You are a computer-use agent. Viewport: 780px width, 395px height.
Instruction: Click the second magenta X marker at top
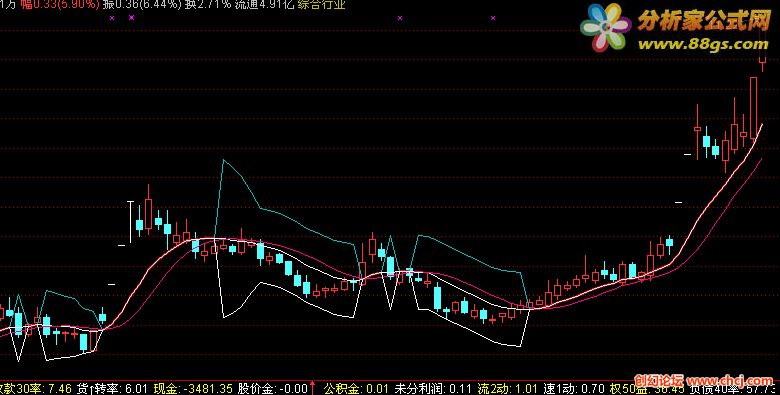click(131, 18)
